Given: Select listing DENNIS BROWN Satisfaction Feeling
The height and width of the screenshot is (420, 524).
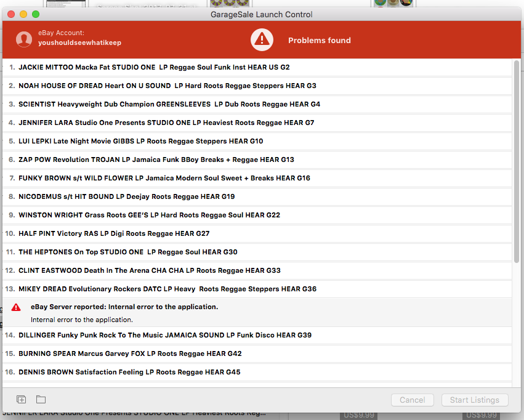Looking at the screenshot, I should coord(257,372).
